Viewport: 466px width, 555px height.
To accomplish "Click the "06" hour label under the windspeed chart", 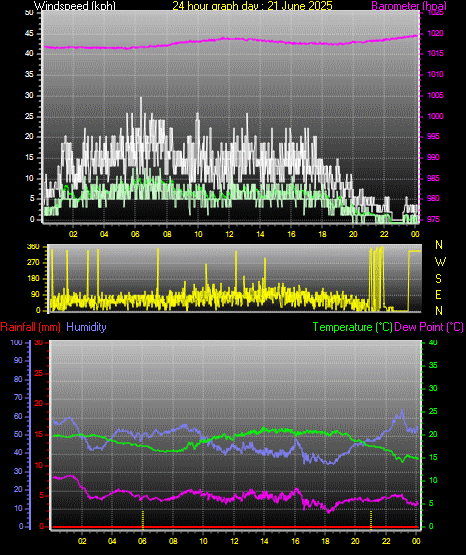I will 135,234.
